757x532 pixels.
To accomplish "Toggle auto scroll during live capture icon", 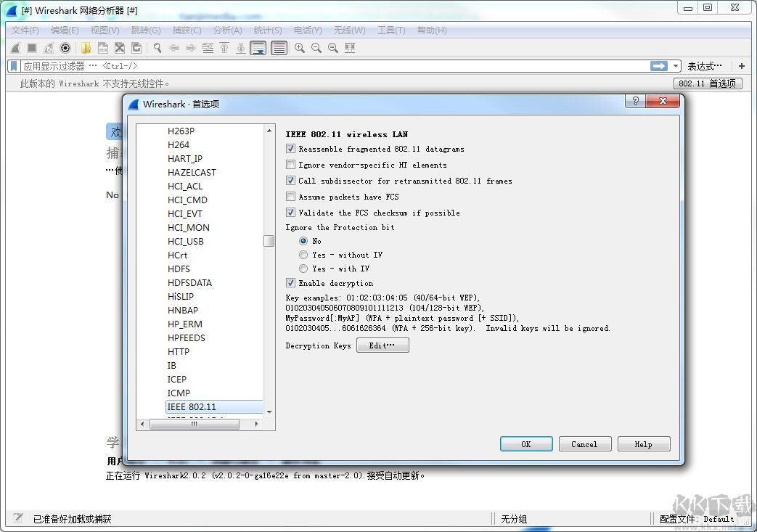I will pyautogui.click(x=258, y=48).
